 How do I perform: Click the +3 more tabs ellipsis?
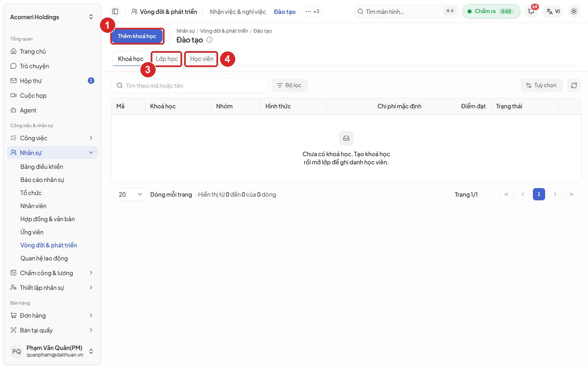312,11
